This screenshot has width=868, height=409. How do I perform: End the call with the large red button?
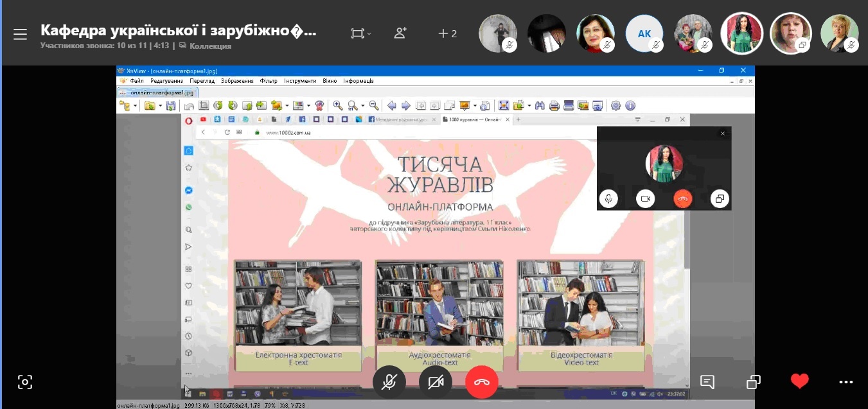coord(482,382)
